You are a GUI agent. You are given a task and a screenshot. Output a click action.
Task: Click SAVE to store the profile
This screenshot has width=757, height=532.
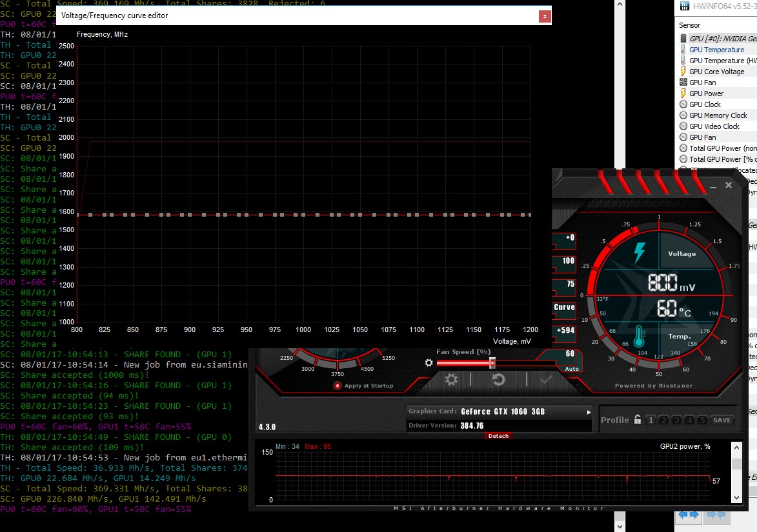[722, 420]
